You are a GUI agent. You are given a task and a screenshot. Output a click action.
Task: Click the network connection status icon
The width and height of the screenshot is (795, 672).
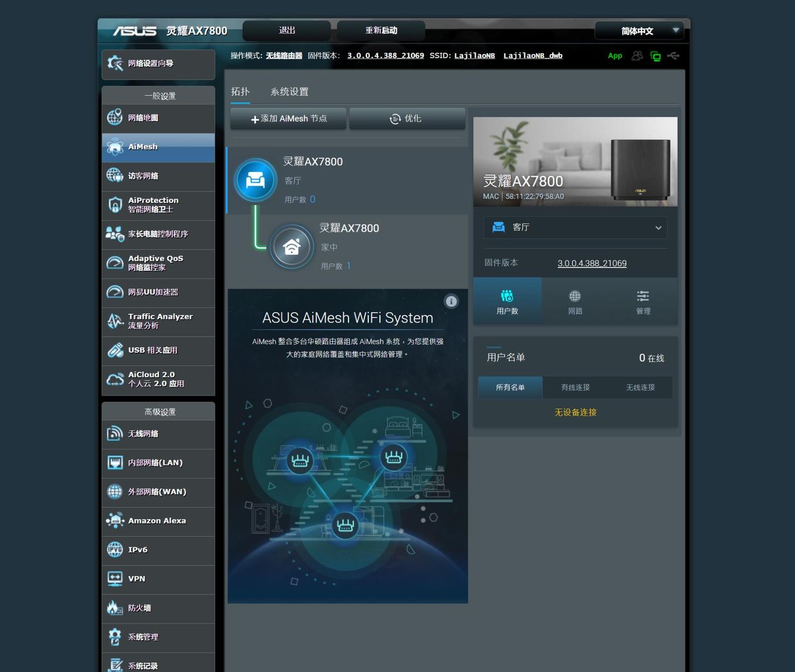[655, 56]
